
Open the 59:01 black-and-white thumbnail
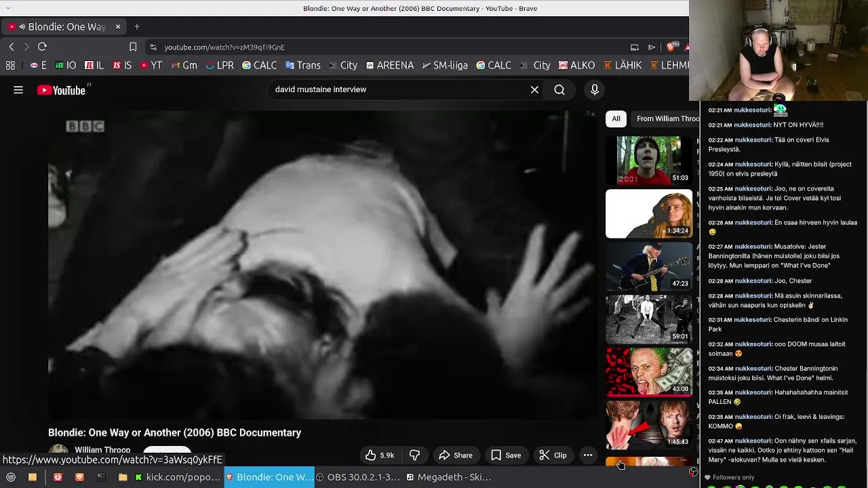tap(649, 319)
